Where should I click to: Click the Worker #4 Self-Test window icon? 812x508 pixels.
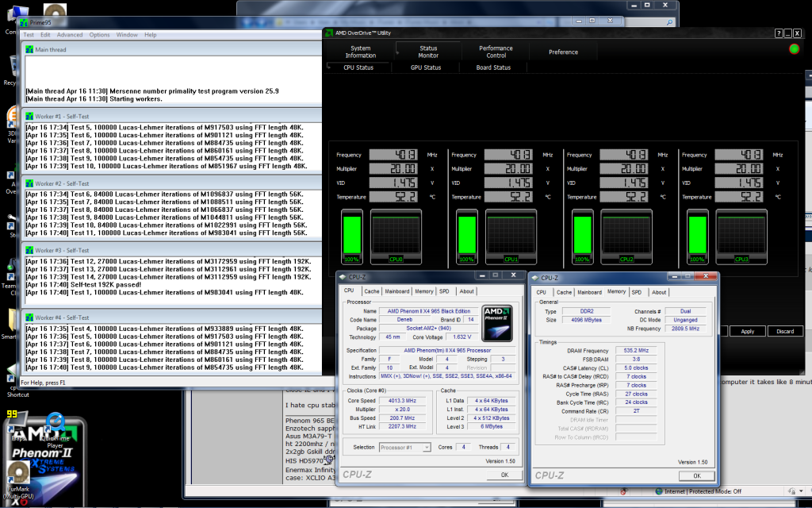point(29,317)
